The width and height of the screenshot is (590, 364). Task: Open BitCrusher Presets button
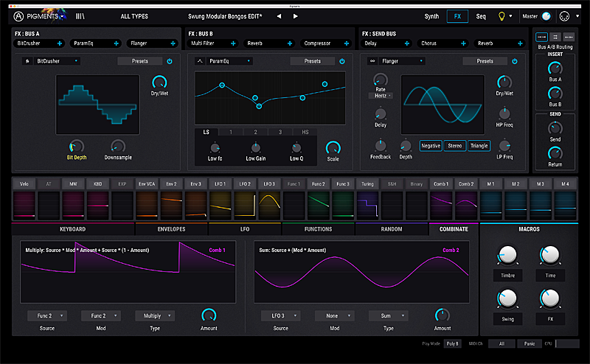[140, 61]
